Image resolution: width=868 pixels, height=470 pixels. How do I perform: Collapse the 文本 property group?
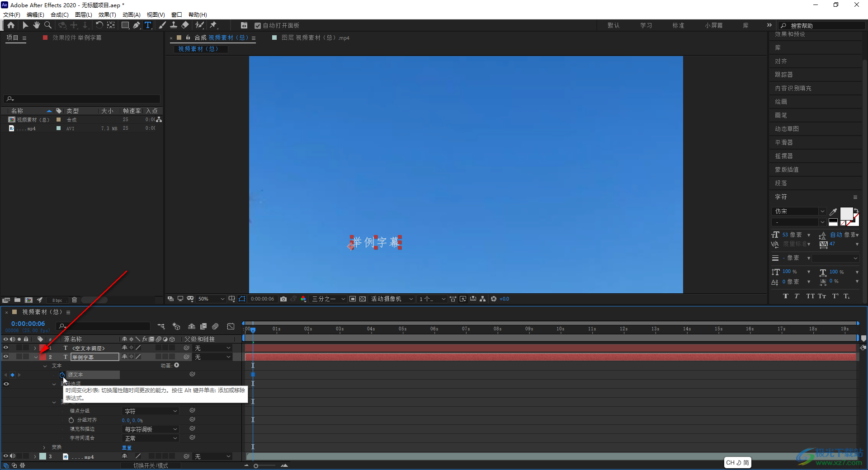point(45,366)
